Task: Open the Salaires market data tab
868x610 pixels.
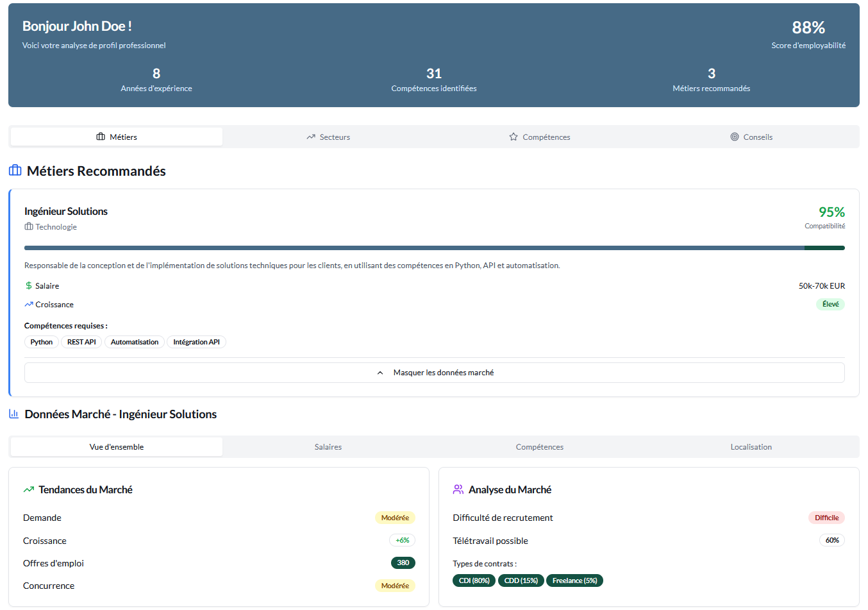Action: [x=328, y=447]
